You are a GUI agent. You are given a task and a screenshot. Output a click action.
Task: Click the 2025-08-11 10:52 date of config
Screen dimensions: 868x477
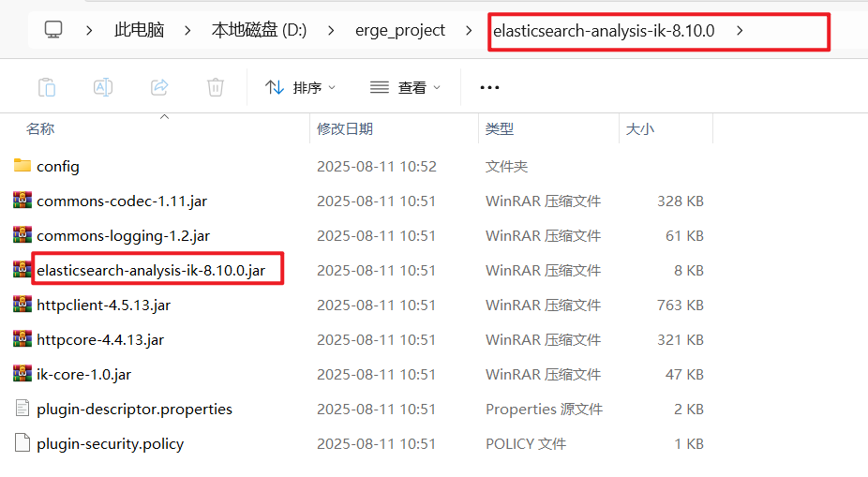point(377,167)
